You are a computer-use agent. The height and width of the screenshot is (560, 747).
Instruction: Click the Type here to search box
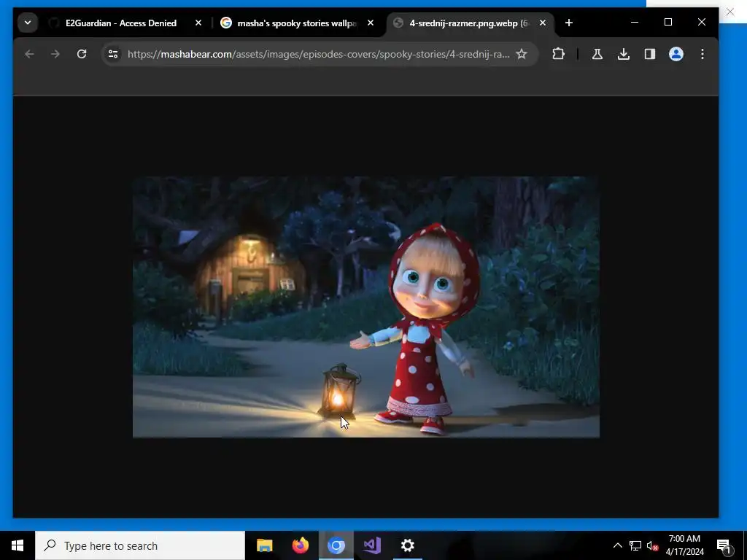[x=140, y=545]
